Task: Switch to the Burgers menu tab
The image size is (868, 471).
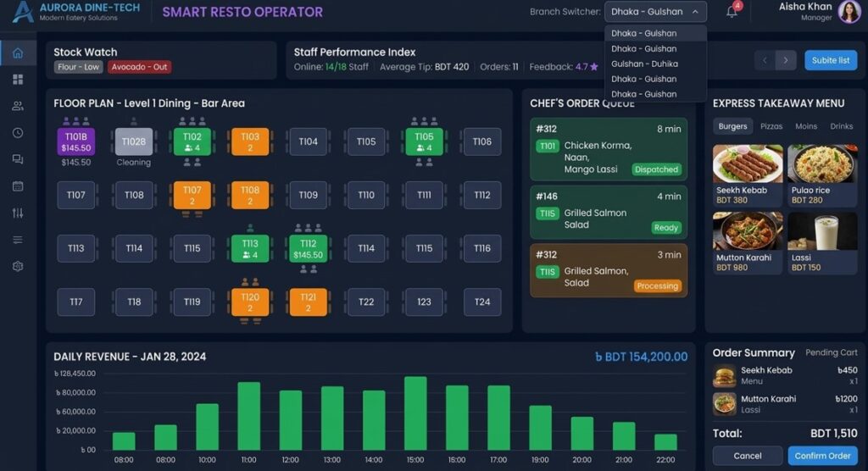Action: tap(732, 126)
